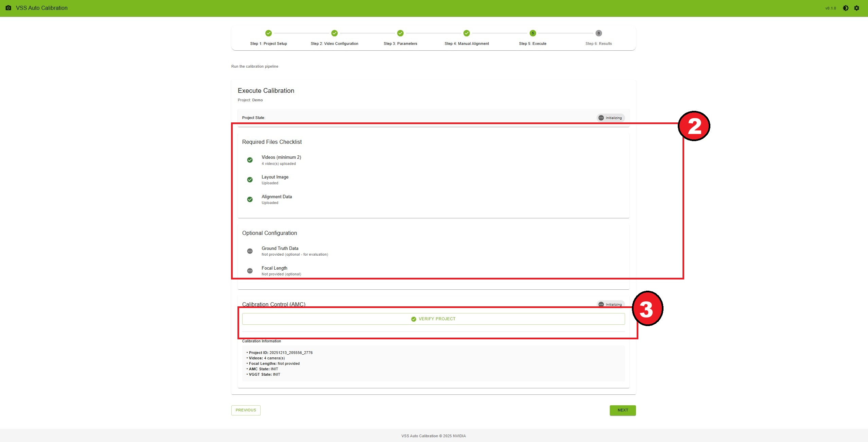This screenshot has height=442, width=868.
Task: Click the Videos checklist green checkmark
Action: click(x=250, y=160)
